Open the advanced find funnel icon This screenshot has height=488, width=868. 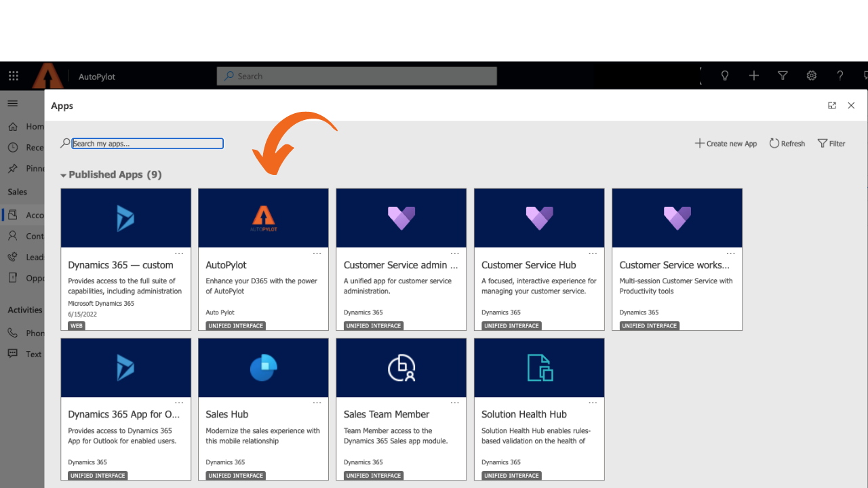pyautogui.click(x=783, y=76)
